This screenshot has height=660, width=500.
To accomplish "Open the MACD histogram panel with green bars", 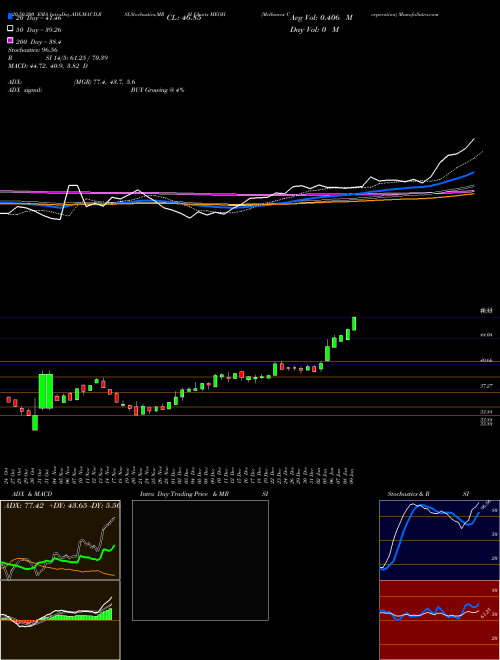I will 60,620.
